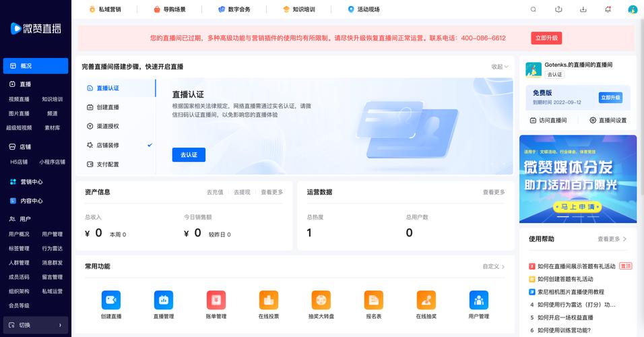
Task: Open 营销中心 in the sidebar
Action: coord(26,182)
